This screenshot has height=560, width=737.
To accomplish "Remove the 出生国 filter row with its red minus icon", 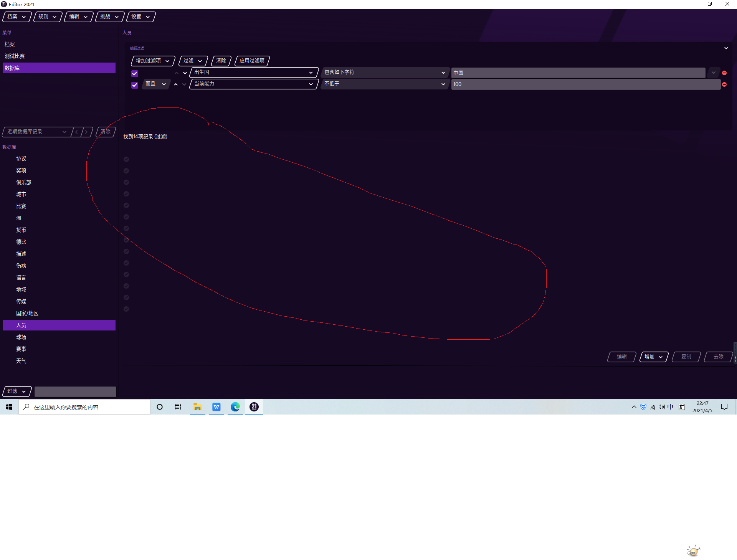I will [x=724, y=73].
